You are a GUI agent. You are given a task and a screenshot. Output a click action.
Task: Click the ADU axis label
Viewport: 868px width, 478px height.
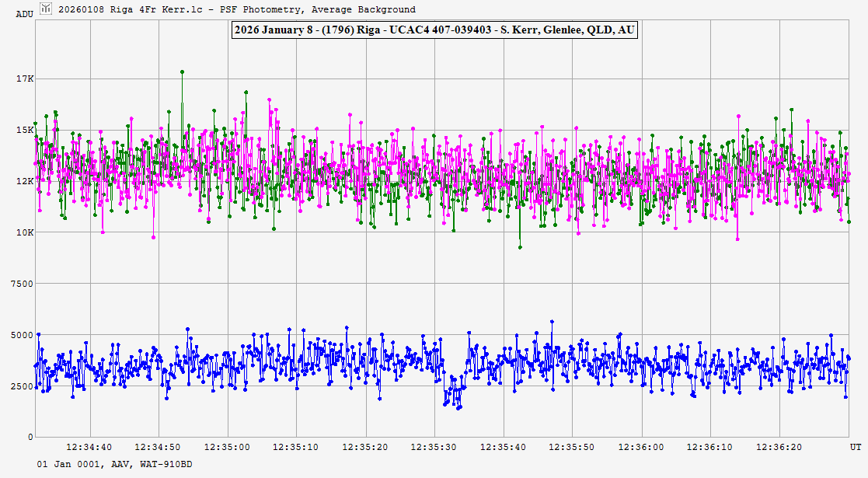25,14
